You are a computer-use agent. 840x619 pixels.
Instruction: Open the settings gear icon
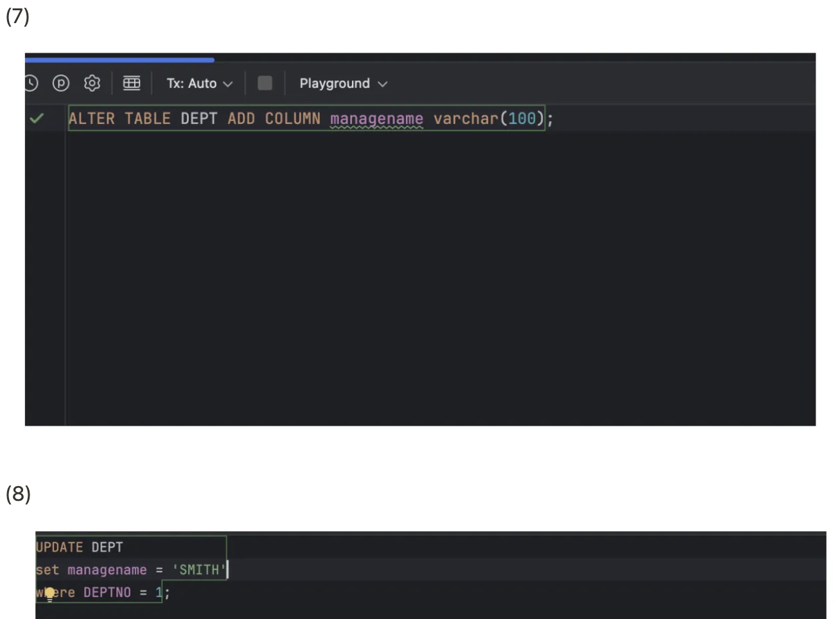[92, 83]
